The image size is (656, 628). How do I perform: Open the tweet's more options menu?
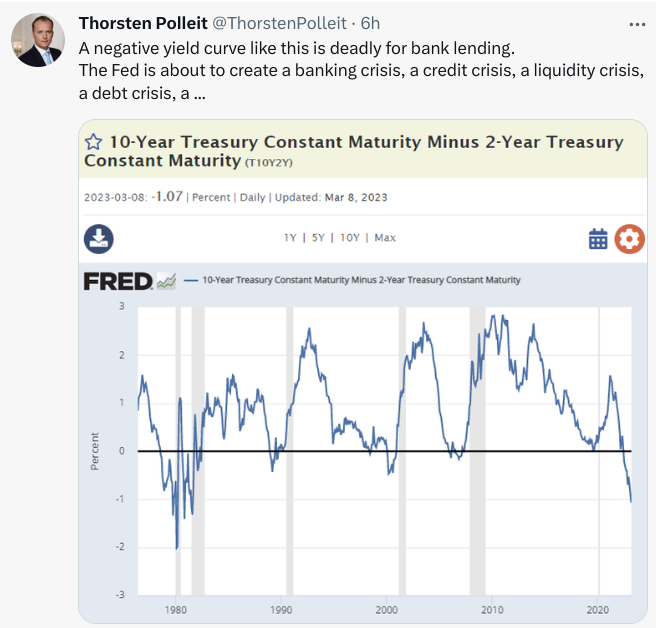coord(636,22)
